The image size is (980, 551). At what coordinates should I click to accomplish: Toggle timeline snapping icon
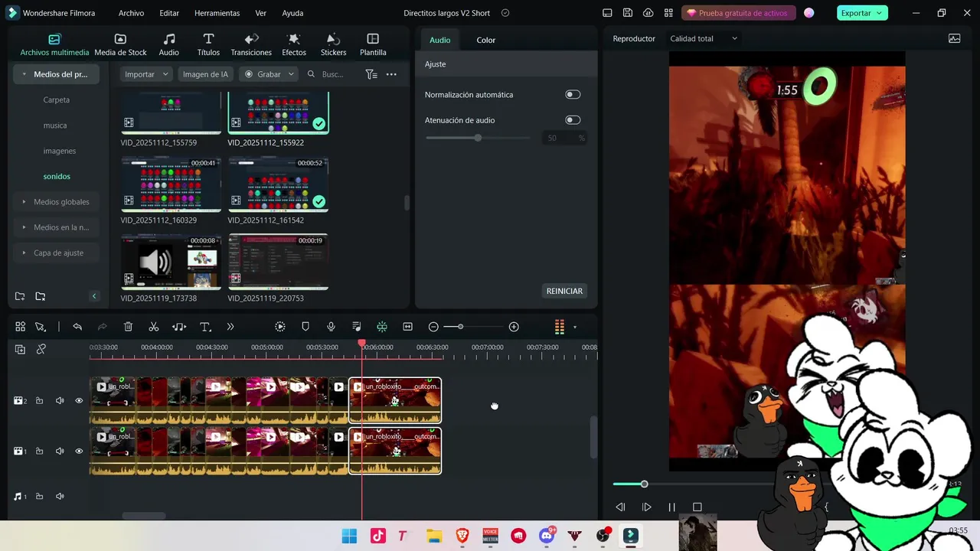tap(382, 327)
